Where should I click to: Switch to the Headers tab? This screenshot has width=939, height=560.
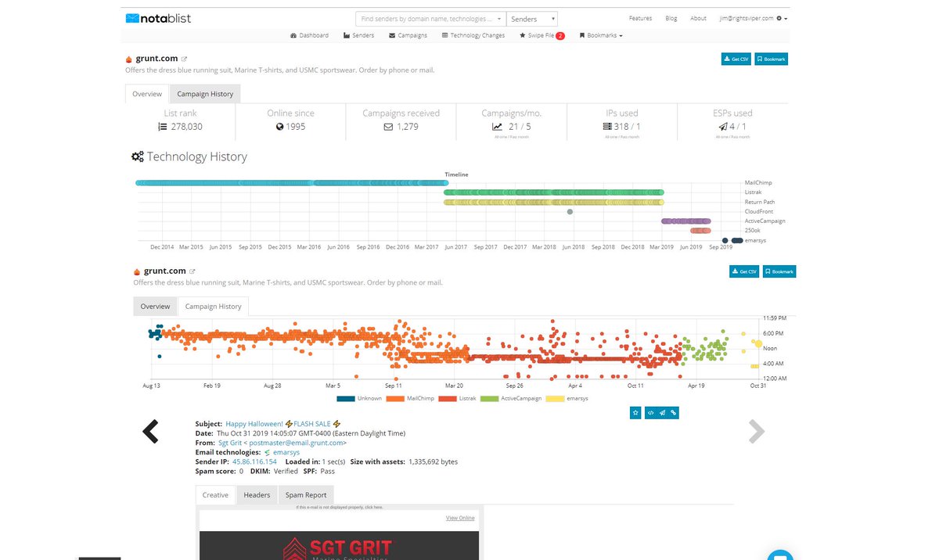click(x=257, y=495)
